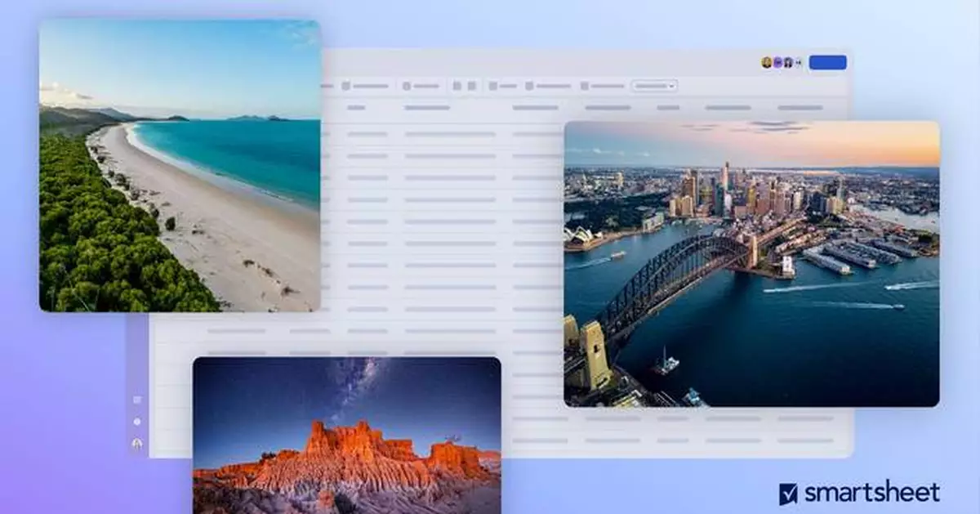The width and height of the screenshot is (980, 514).
Task: Select the right icon in the paired toolbar buttons
Action: tap(473, 84)
